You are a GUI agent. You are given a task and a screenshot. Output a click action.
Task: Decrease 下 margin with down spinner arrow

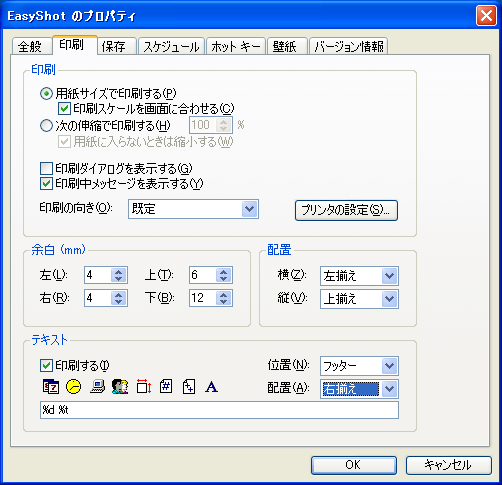click(223, 302)
